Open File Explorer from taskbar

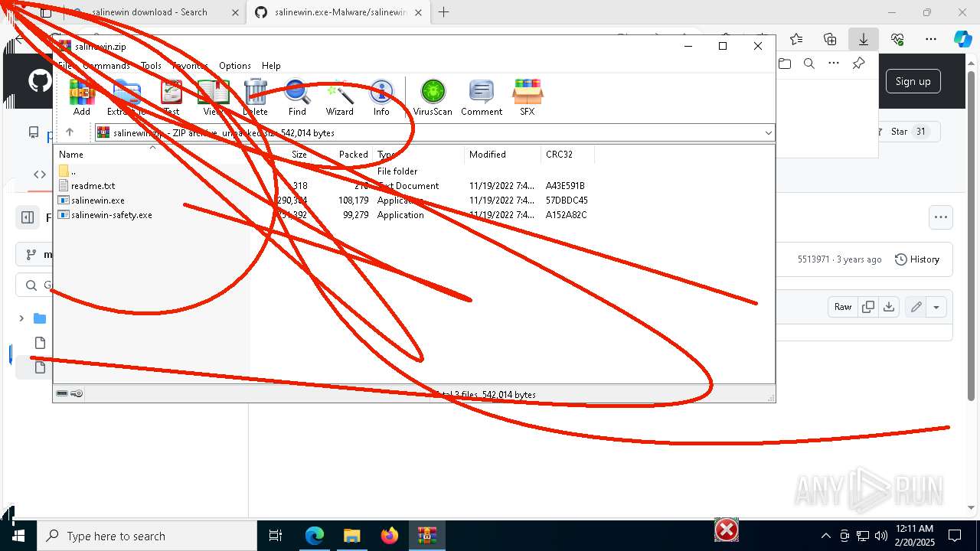pos(351,536)
